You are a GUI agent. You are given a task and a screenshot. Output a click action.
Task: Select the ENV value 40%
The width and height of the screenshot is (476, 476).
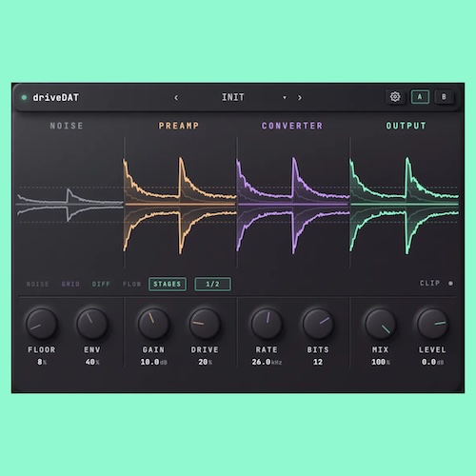tap(92, 362)
